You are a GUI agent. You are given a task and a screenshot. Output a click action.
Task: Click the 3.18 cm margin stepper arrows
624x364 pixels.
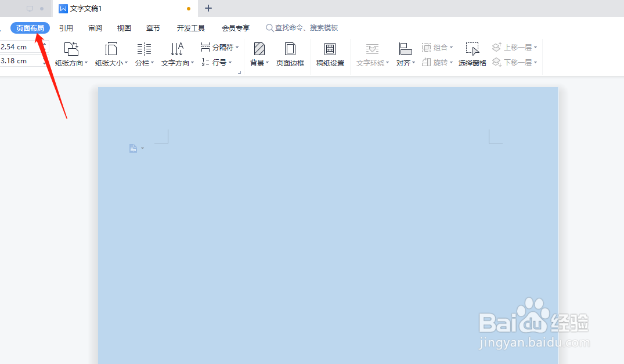click(x=45, y=61)
